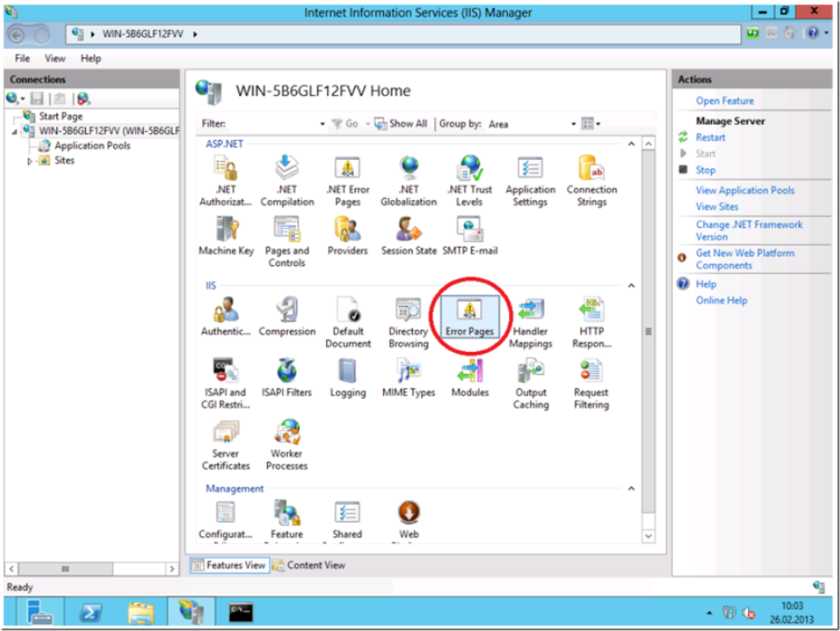Click Change .NET Framework Version link

(749, 230)
